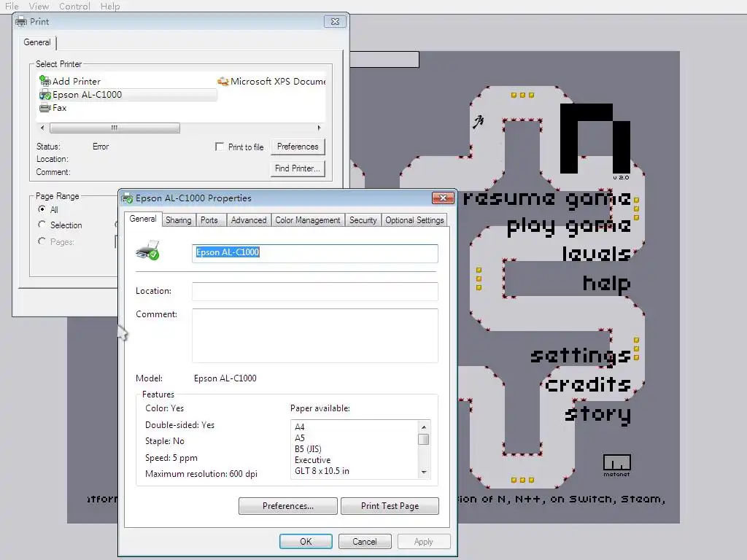This screenshot has width=747, height=560.
Task: Click Preferences... button in Properties dialog
Action: coord(287,506)
